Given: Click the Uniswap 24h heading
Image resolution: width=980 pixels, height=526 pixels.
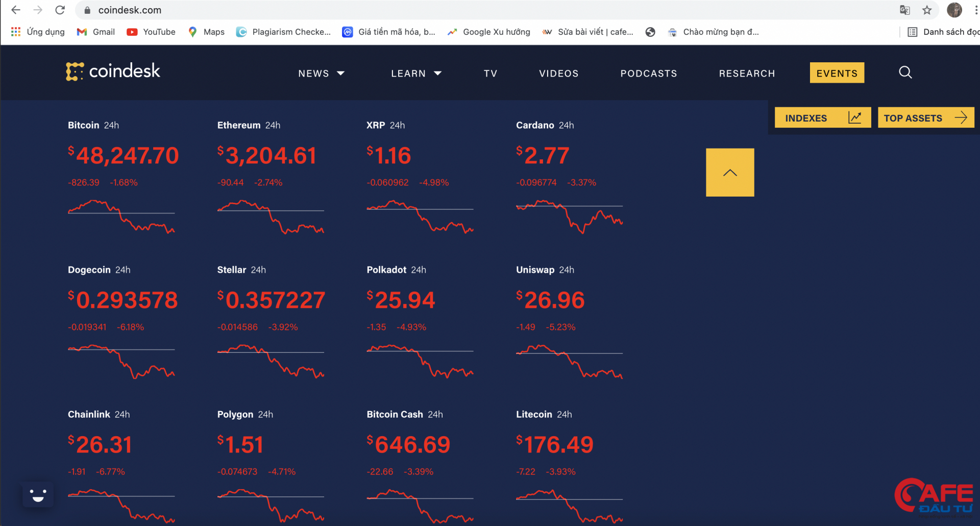Looking at the screenshot, I should (x=545, y=270).
